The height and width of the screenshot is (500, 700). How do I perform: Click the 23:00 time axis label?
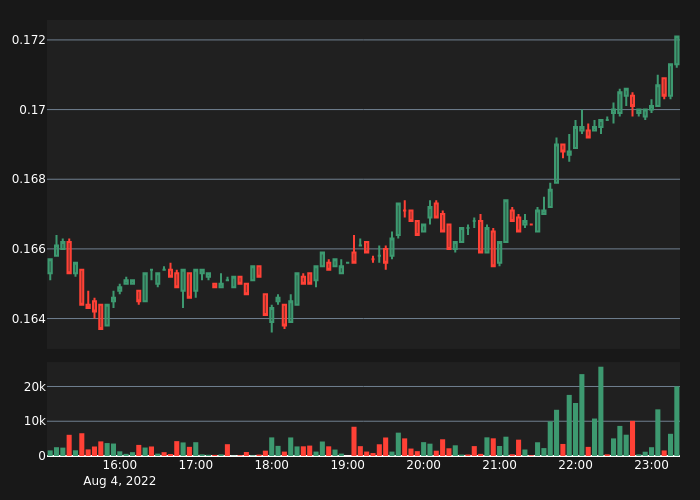pos(651,465)
